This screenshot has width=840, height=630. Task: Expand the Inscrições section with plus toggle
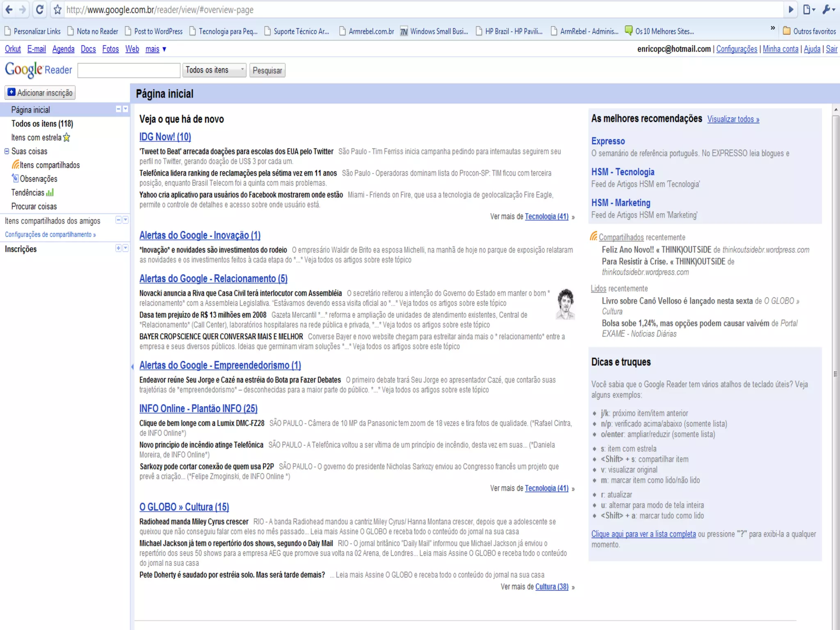pyautogui.click(x=118, y=248)
